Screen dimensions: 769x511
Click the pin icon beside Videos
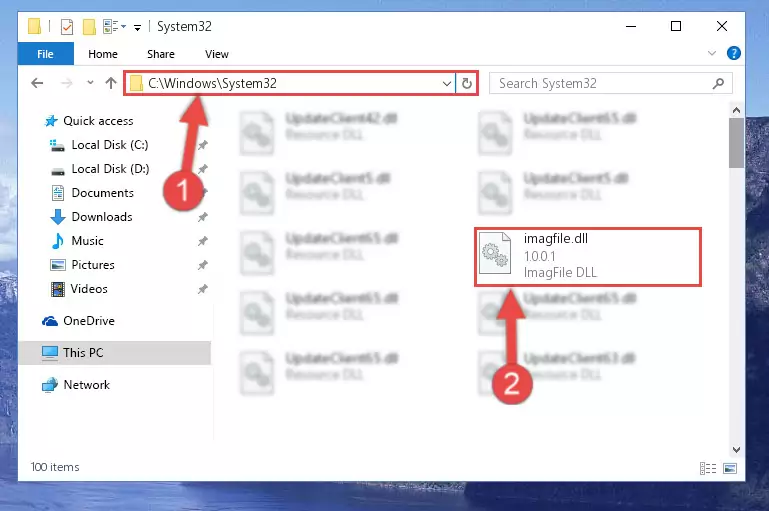(x=203, y=289)
